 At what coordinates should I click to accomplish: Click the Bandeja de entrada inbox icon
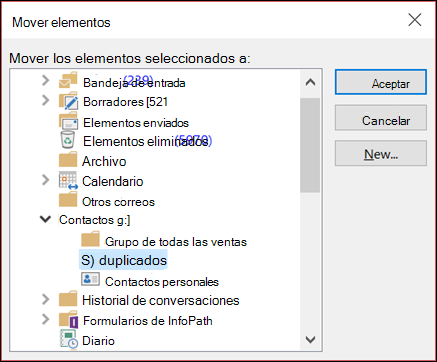[68, 80]
